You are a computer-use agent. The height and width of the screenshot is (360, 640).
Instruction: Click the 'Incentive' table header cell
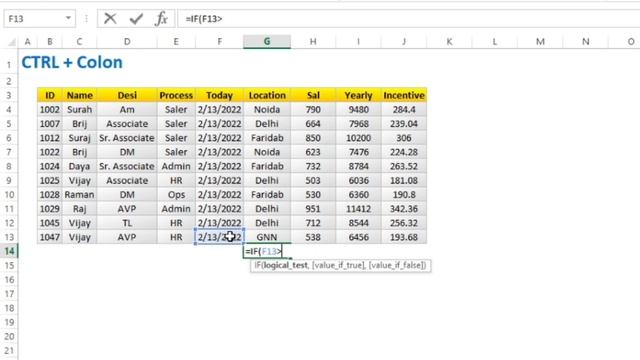pyautogui.click(x=404, y=95)
